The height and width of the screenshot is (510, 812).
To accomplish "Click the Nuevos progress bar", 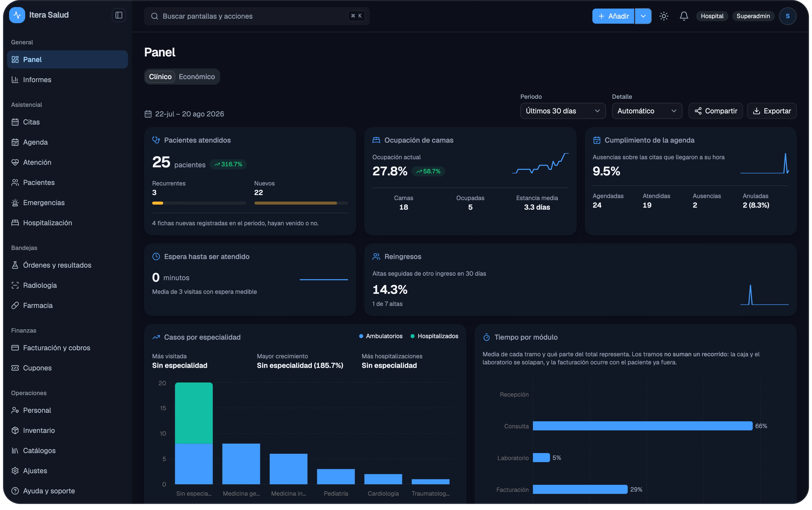I will [x=301, y=203].
